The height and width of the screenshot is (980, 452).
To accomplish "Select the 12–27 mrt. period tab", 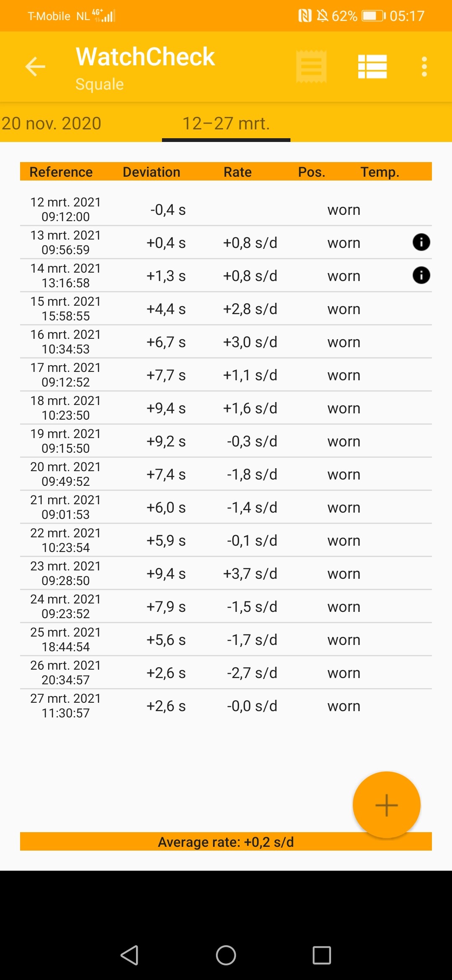I will coord(226,124).
